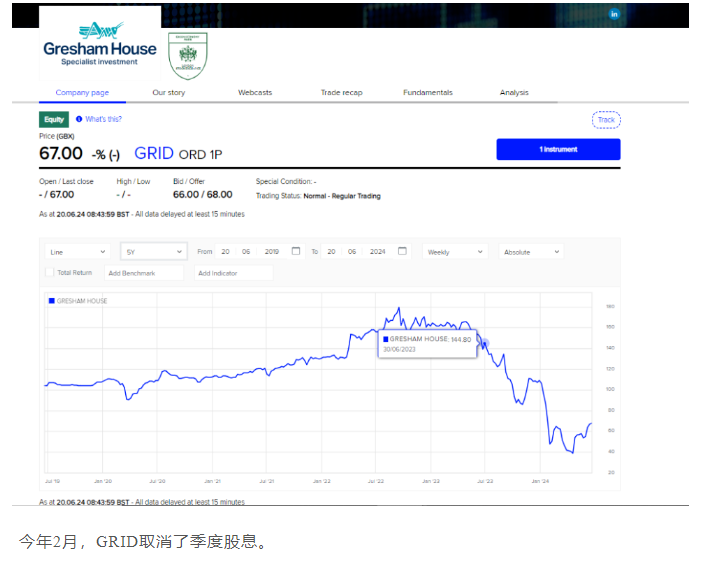Open the Webcasts tab
Viewport: 703px width, 563px height.
255,92
